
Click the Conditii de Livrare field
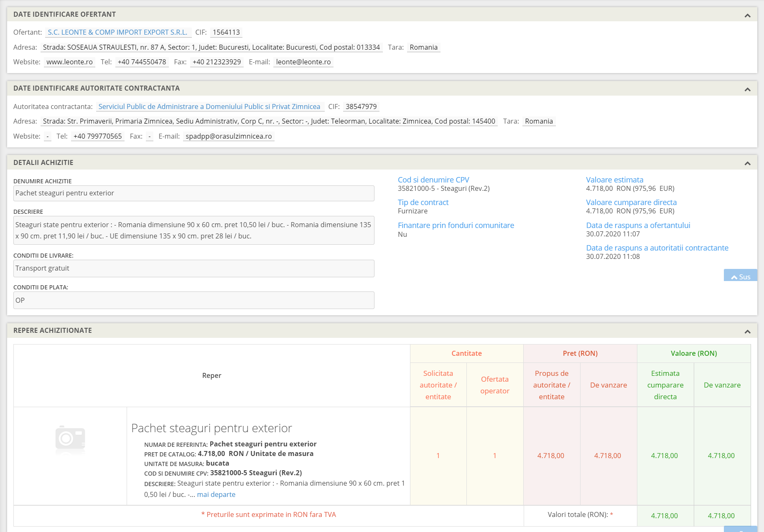coord(194,269)
